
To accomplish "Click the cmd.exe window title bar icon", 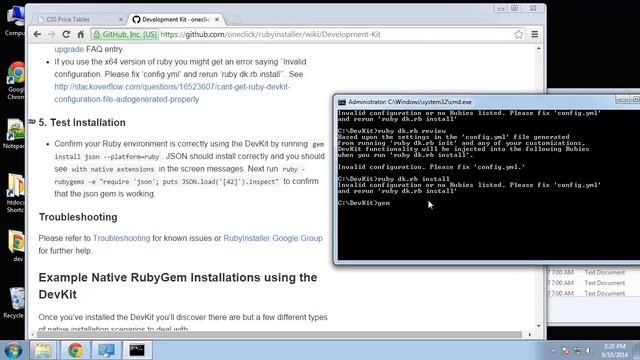I will [342, 102].
